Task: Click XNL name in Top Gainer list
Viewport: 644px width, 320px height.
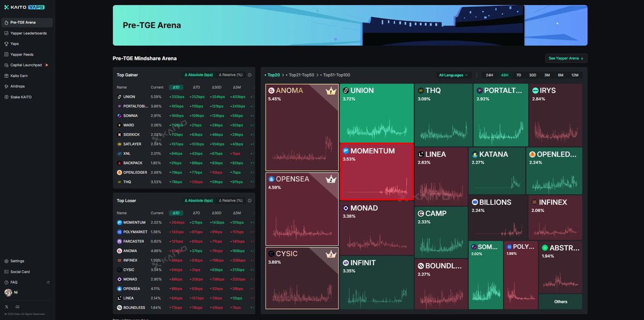Action: (x=127, y=154)
